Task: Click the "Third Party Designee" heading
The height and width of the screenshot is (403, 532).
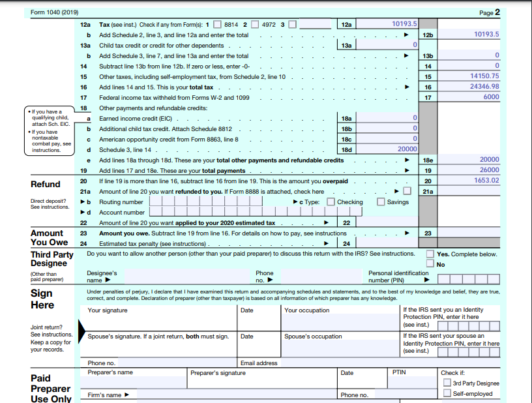Action: pyautogui.click(x=52, y=259)
